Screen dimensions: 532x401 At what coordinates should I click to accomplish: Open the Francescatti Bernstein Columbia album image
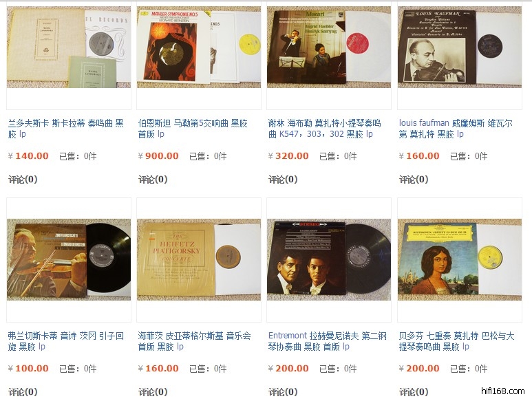click(x=69, y=259)
